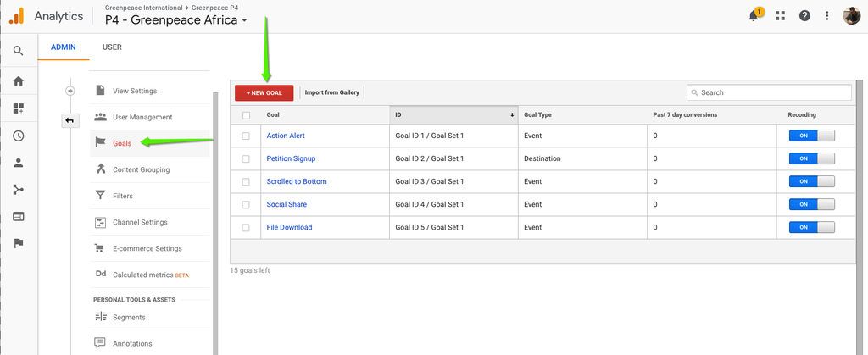This screenshot has width=868, height=355.
Task: Click the circled arrow connector icon
Action: pos(70,91)
